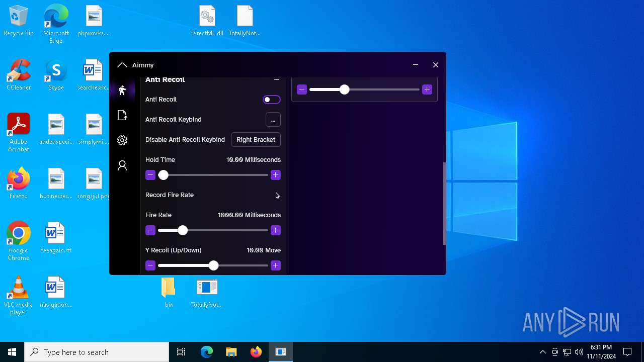
Task: Collapse the Anti Recoil section
Action: (x=277, y=79)
